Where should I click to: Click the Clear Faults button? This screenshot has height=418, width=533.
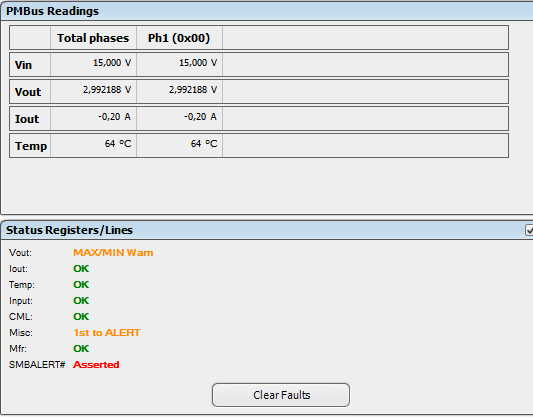point(281,395)
